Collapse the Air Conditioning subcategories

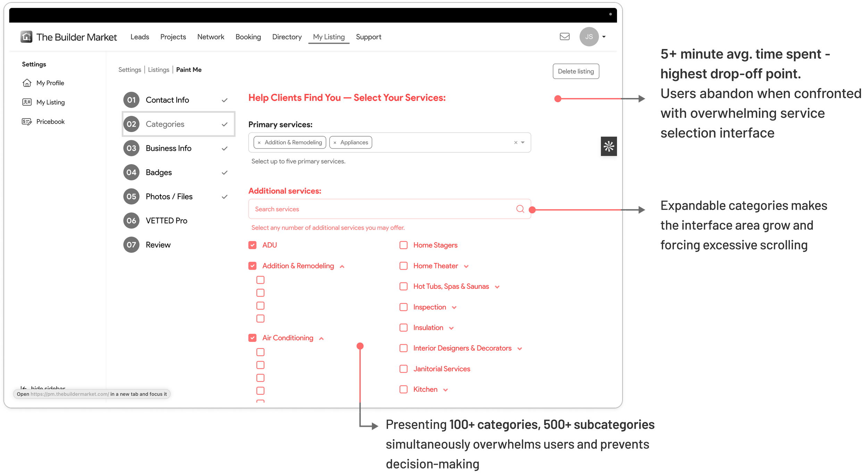click(x=322, y=339)
